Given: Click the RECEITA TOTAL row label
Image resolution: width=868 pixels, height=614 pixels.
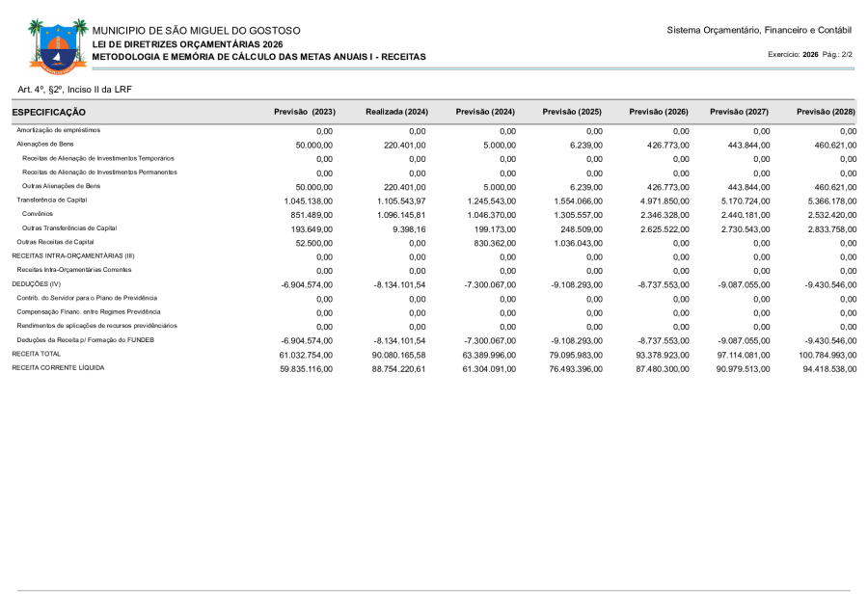Looking at the screenshot, I should [36, 354].
